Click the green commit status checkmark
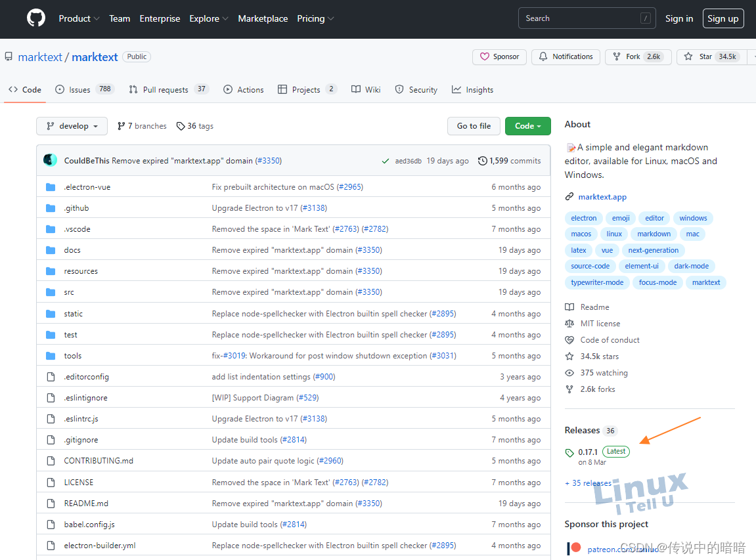Screen dimensions: 756x560 (x=386, y=161)
